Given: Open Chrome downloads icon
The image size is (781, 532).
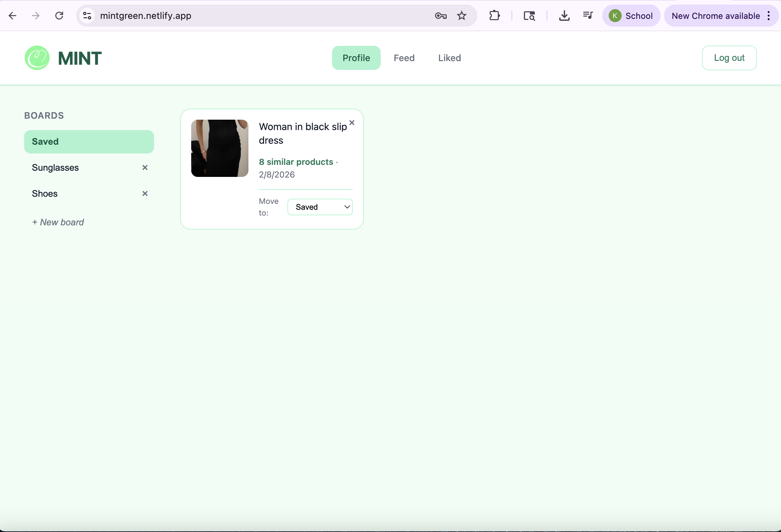Looking at the screenshot, I should pos(564,16).
